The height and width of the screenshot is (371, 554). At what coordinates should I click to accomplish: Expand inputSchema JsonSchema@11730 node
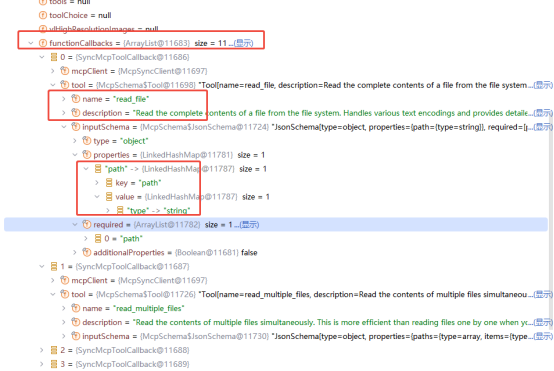tap(64, 336)
